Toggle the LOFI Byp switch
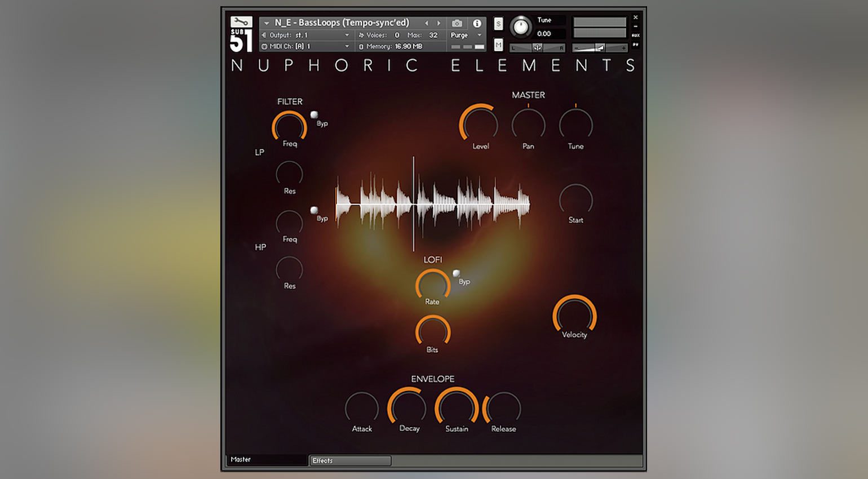Viewport: 868px width, 479px height. tap(456, 273)
